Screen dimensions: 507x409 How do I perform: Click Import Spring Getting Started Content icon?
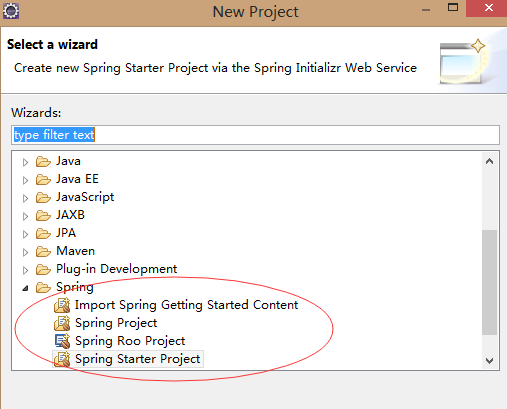(62, 305)
